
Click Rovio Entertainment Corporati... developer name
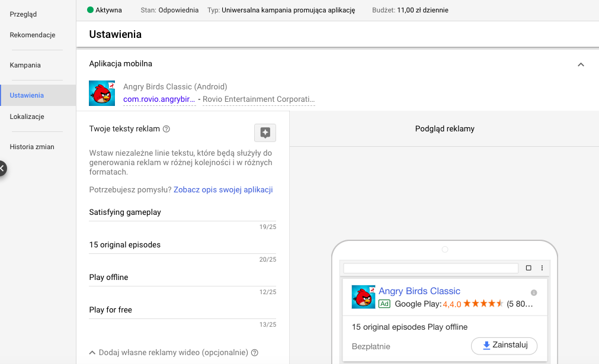259,99
